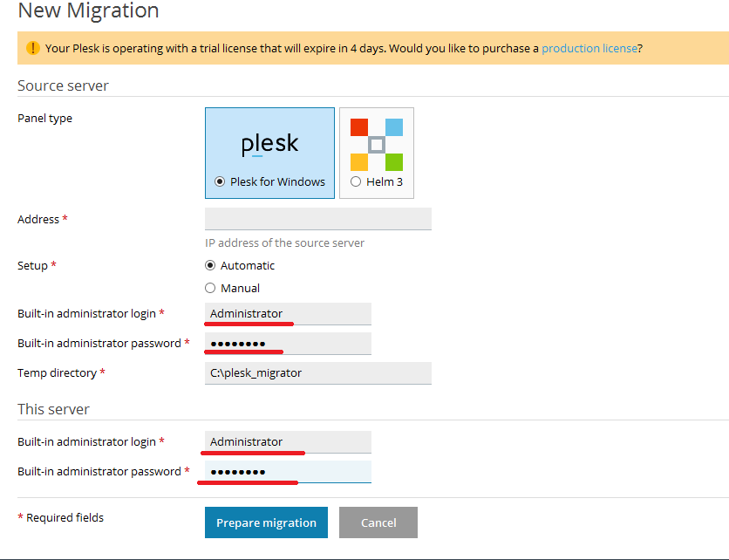729x560 pixels.
Task: Click the This server administrator password field
Action: point(289,472)
